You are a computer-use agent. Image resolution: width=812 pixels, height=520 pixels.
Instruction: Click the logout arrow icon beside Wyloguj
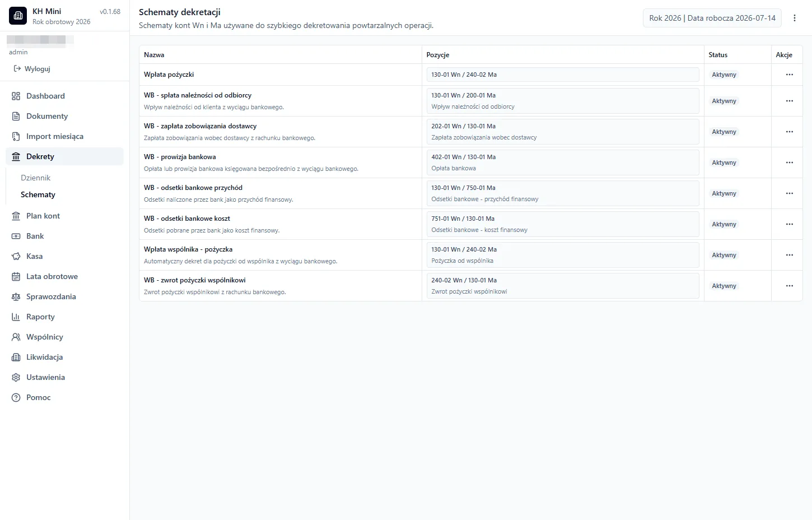coord(17,68)
